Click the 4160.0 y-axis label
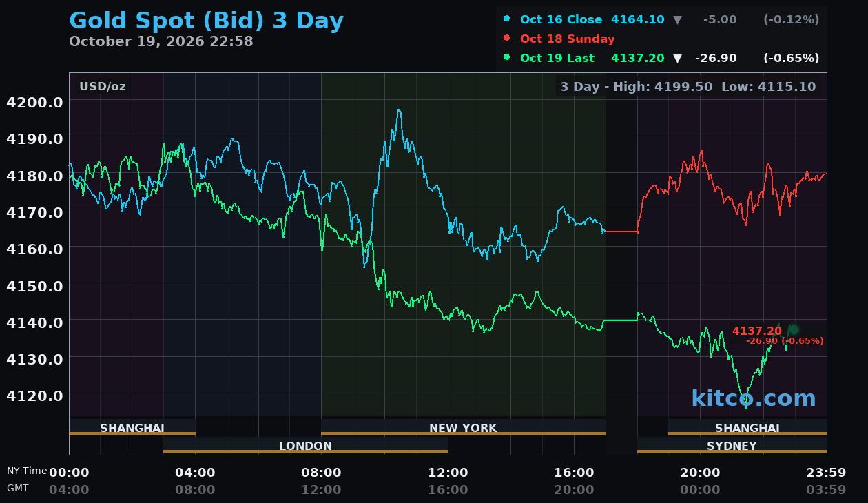868x503 pixels. (x=34, y=248)
